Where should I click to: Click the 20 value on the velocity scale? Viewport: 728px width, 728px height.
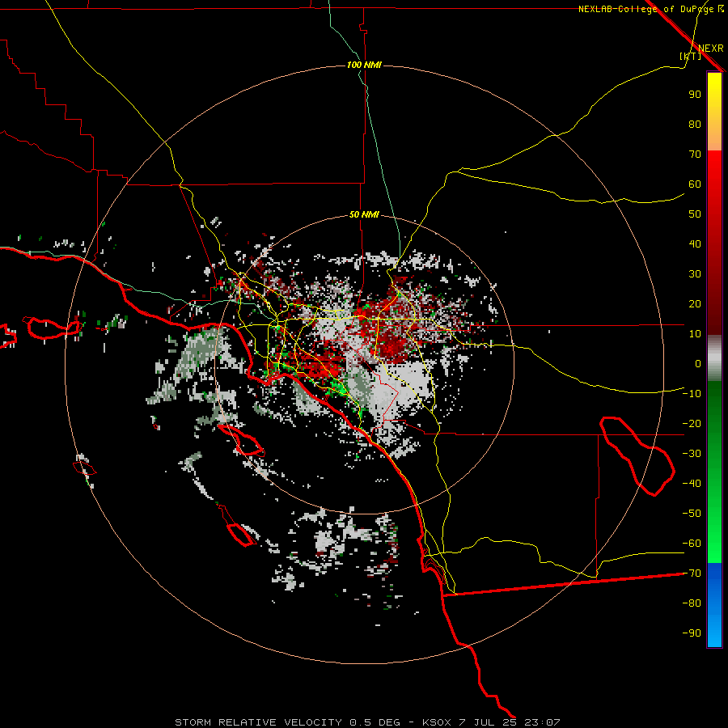[695, 303]
